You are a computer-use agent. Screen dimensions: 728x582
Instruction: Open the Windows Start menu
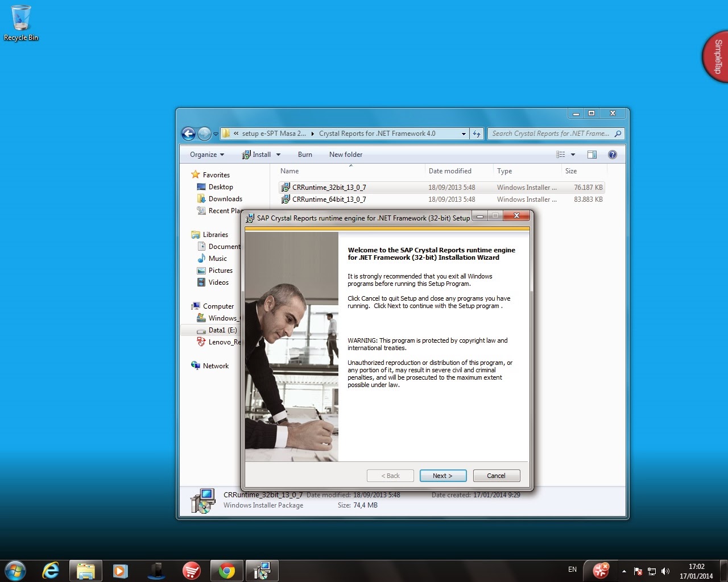15,570
